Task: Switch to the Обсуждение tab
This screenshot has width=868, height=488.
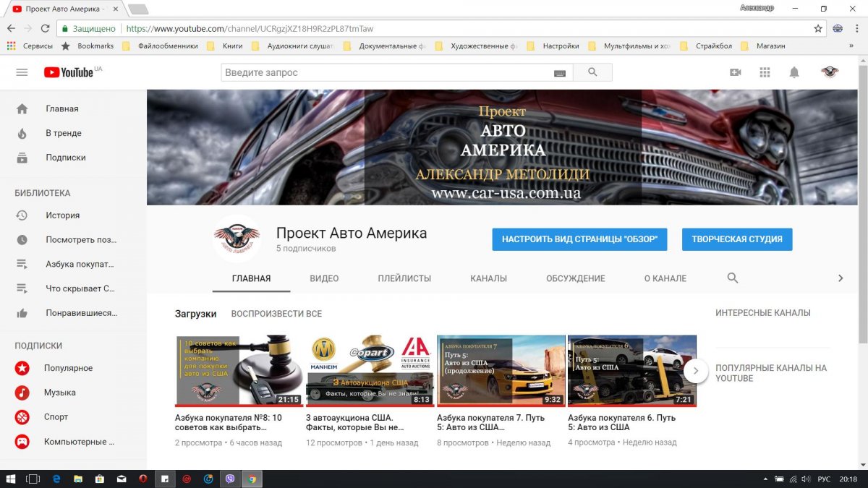Action: click(576, 278)
